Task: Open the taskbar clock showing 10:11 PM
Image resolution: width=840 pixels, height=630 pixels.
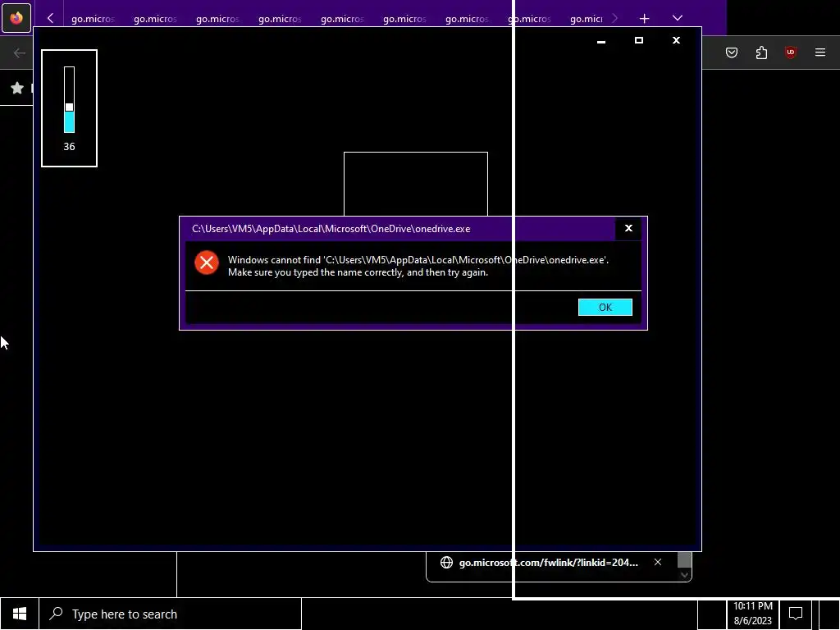Action: [x=753, y=614]
